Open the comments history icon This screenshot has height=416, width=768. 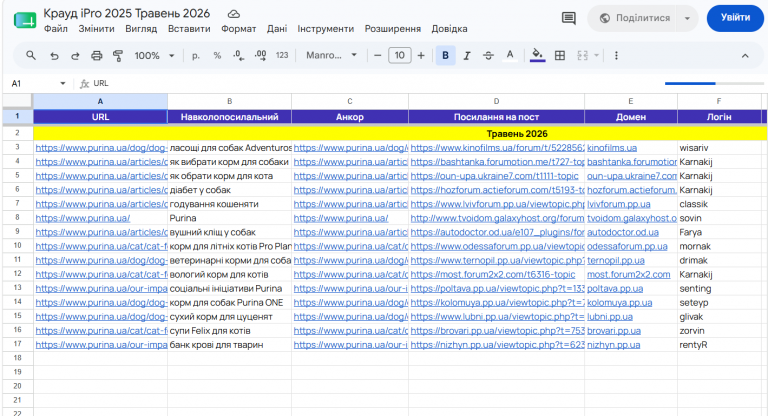tap(568, 19)
